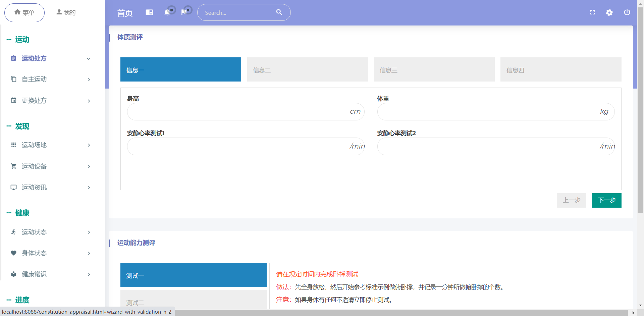
Task: Click the 更换处方 calendar icon
Action: [x=13, y=100]
